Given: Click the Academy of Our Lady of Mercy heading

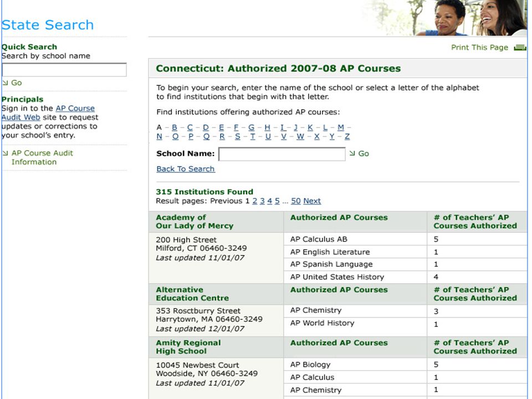Looking at the screenshot, I should pyautogui.click(x=195, y=222).
